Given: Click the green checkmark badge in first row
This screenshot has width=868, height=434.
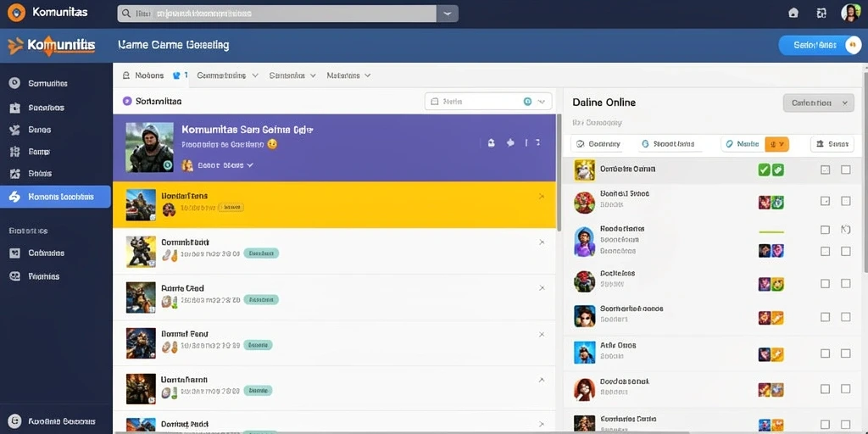Looking at the screenshot, I should pyautogui.click(x=764, y=170).
